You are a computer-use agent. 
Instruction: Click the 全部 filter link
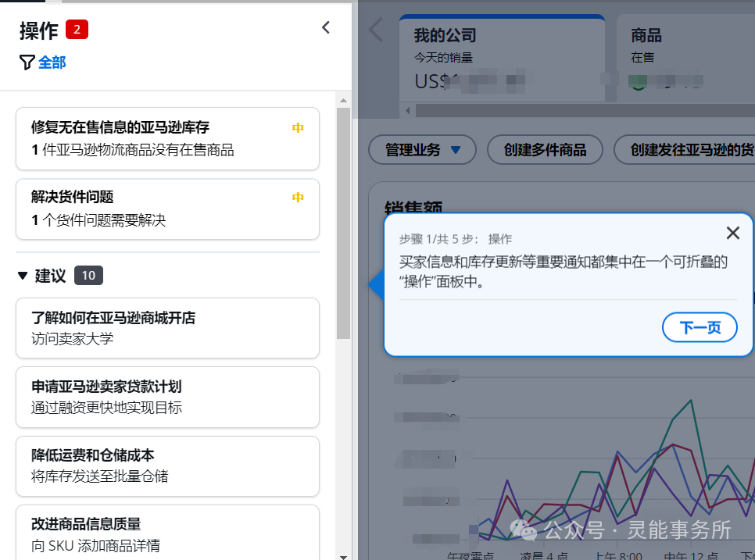point(52,62)
